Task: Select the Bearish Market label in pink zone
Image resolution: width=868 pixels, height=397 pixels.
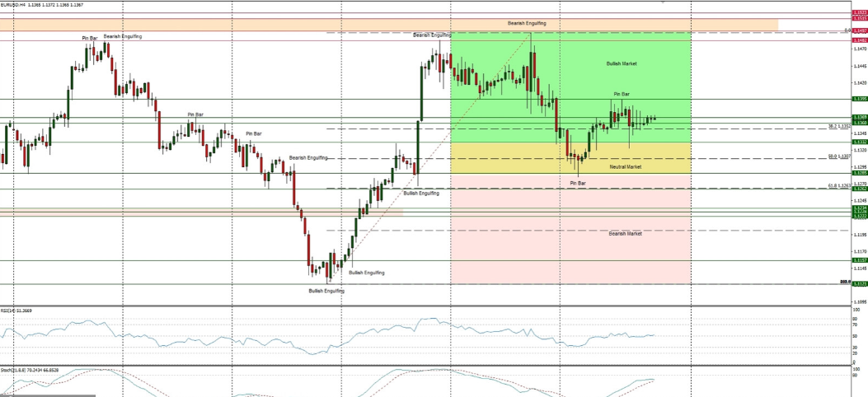Action: [x=625, y=233]
